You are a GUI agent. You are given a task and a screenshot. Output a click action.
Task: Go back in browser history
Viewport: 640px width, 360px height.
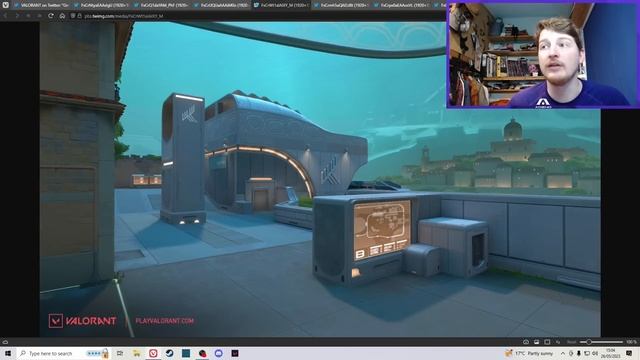(x=6, y=16)
